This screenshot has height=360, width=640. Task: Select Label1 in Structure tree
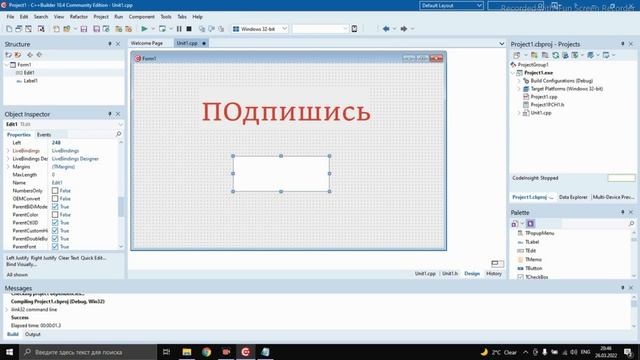pos(31,81)
